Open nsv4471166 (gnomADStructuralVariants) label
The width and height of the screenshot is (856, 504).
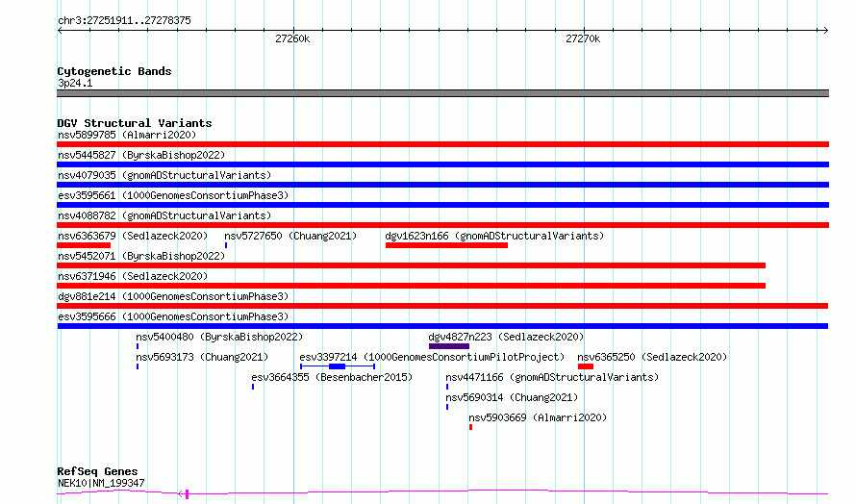tap(552, 377)
